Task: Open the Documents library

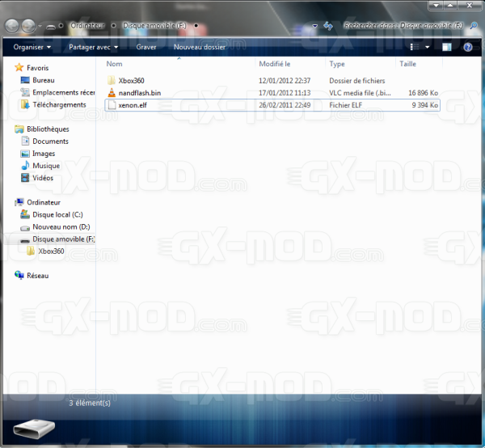Action: click(x=50, y=142)
